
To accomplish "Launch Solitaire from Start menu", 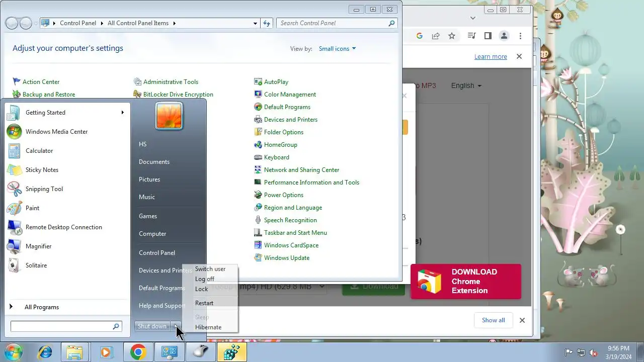I will (x=67, y=265).
